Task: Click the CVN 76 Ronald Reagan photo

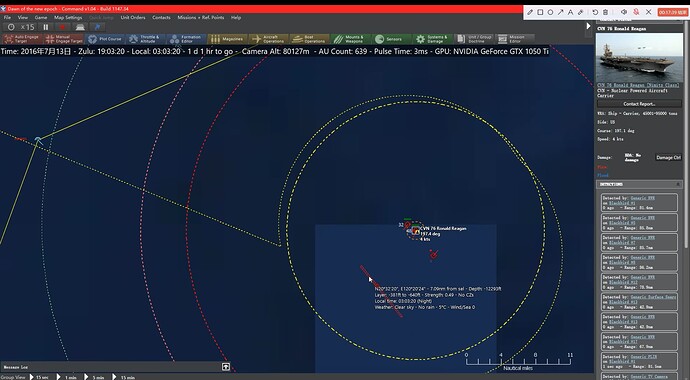Action: [639, 57]
